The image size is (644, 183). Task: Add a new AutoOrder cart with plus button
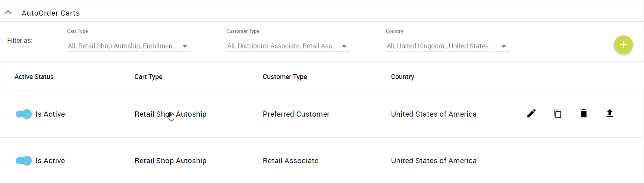pyautogui.click(x=623, y=45)
